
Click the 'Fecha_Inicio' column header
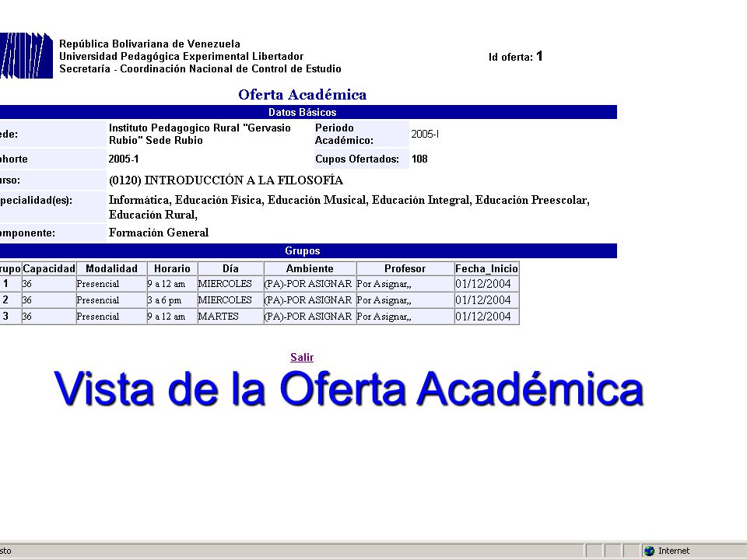tap(486, 268)
